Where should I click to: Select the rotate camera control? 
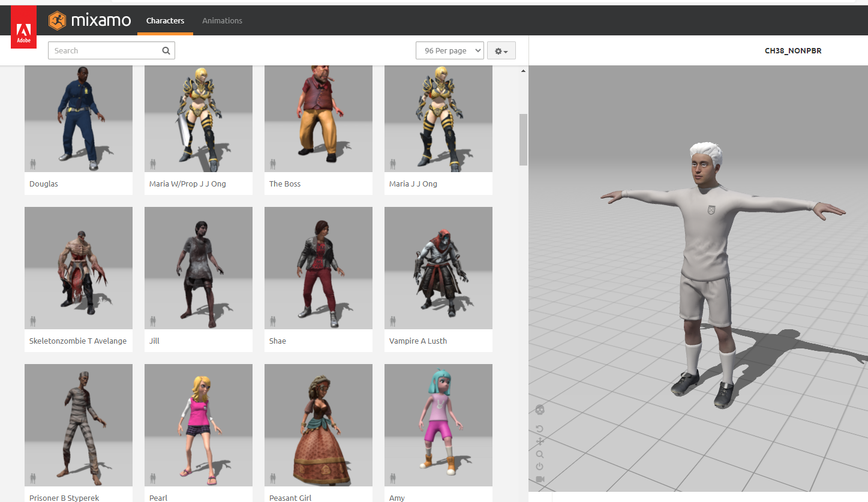539,428
